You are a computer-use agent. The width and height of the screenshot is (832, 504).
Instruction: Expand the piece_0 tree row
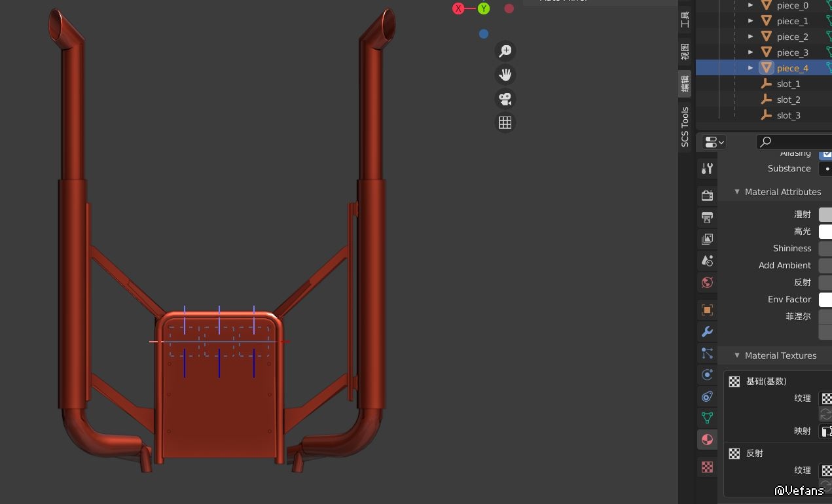[x=751, y=5]
